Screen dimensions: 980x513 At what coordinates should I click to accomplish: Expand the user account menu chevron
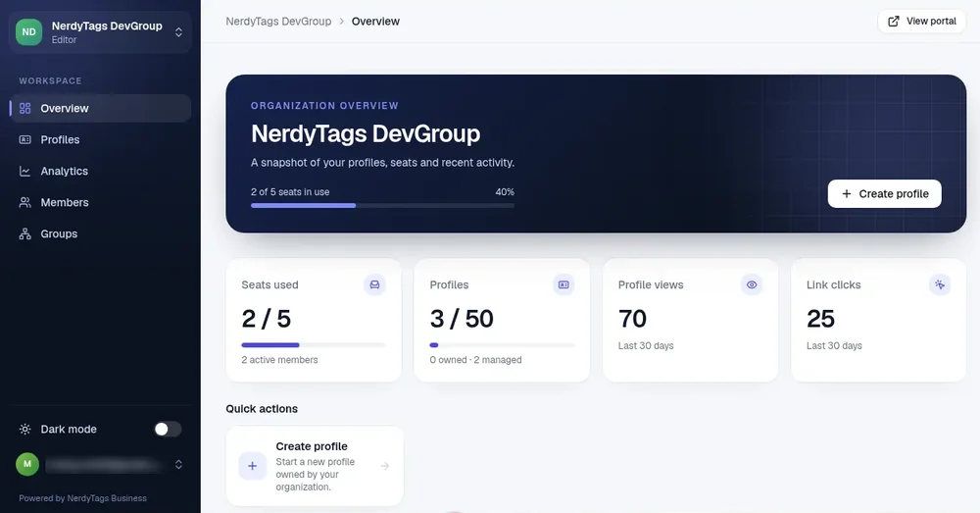(178, 464)
